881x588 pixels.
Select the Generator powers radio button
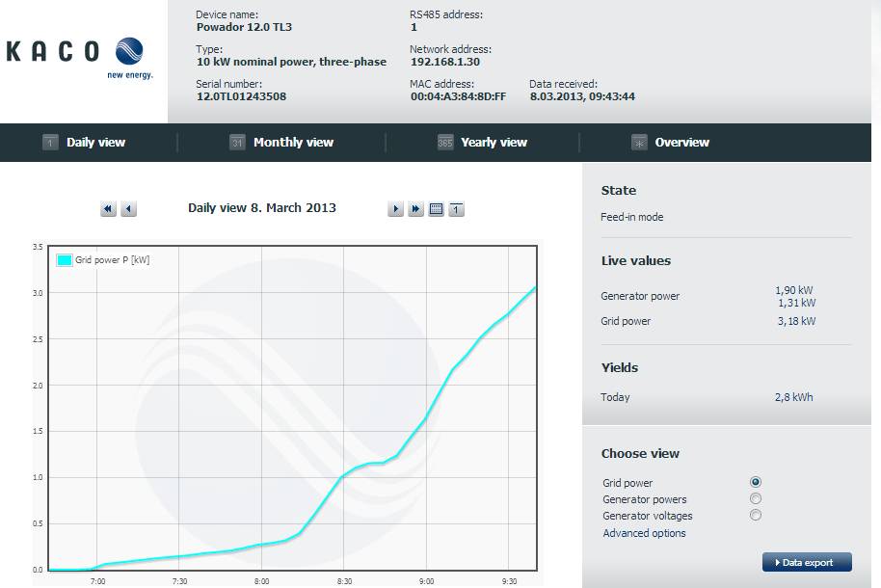756,498
